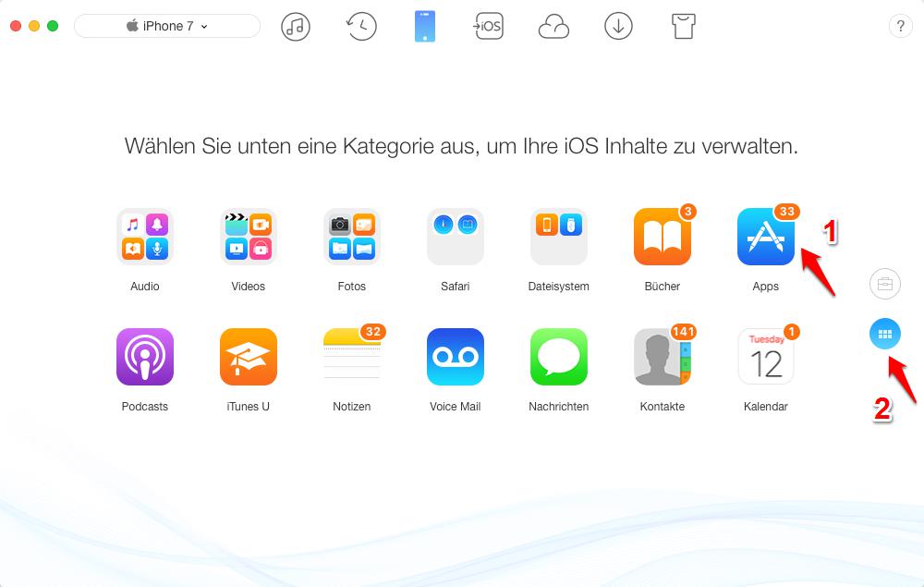
Task: Click the Audio label text
Action: click(x=145, y=287)
